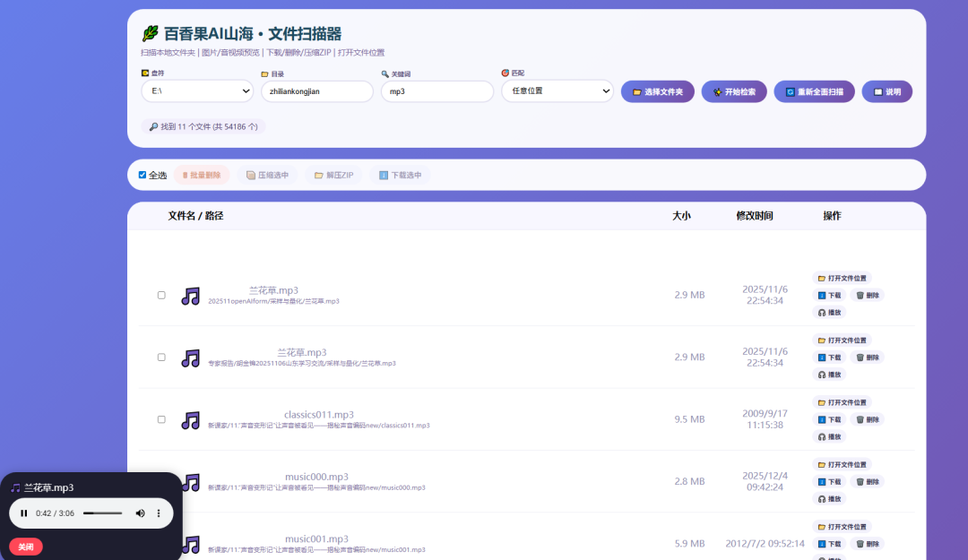Click the 大小 column header
968x560 pixels.
681,215
